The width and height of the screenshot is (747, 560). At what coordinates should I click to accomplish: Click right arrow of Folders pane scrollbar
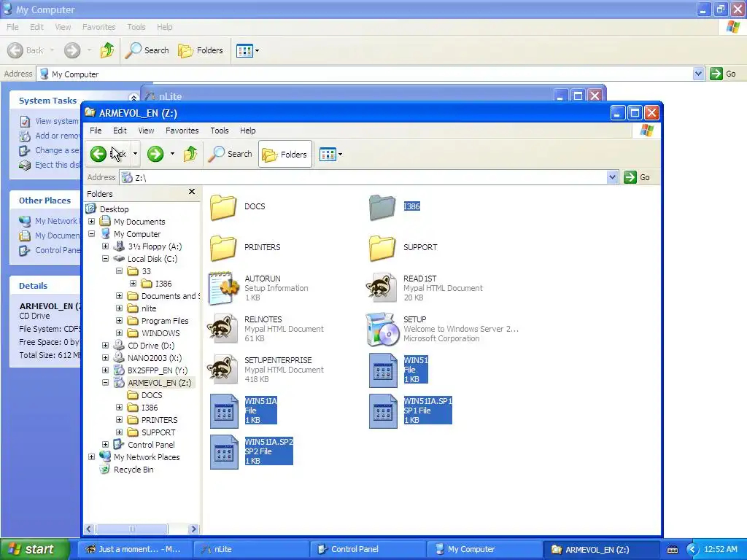coord(193,529)
